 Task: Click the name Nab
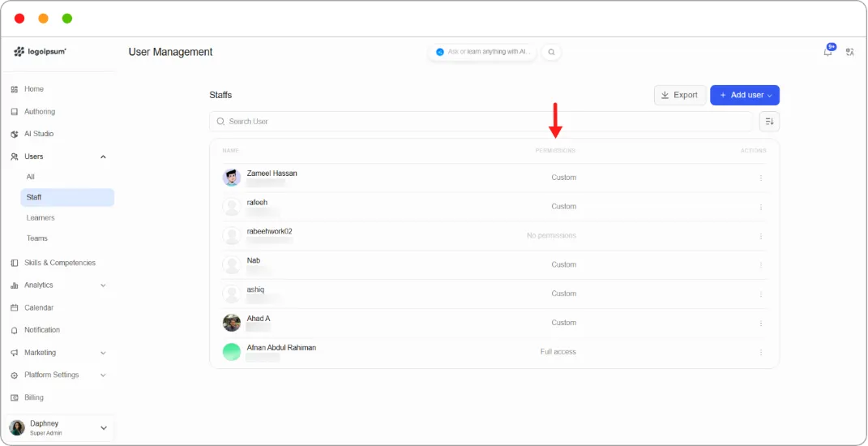point(254,260)
